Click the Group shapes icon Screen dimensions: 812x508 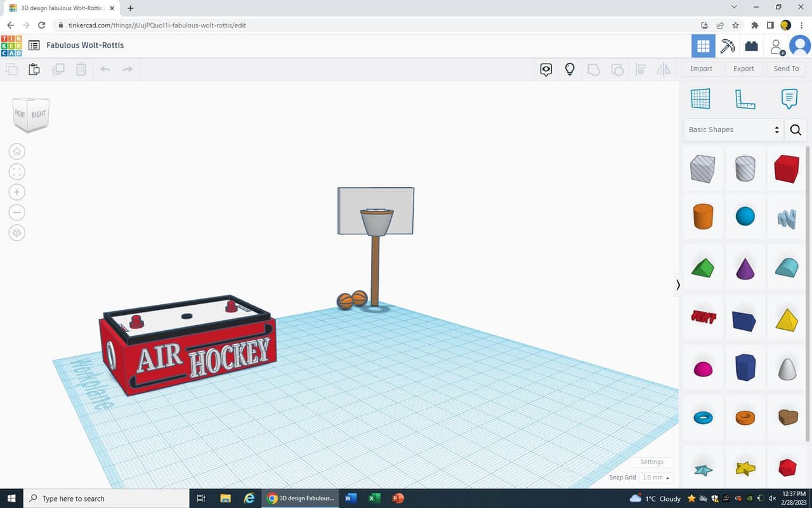(x=594, y=69)
